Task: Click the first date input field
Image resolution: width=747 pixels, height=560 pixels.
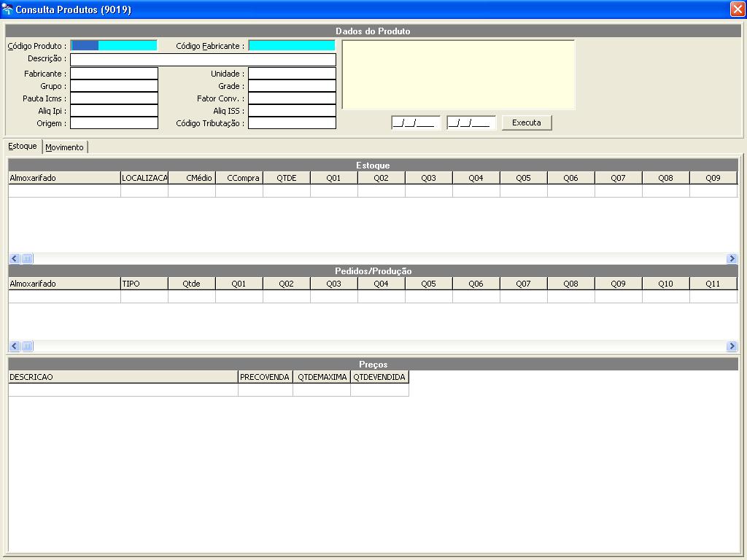Action: (x=415, y=122)
